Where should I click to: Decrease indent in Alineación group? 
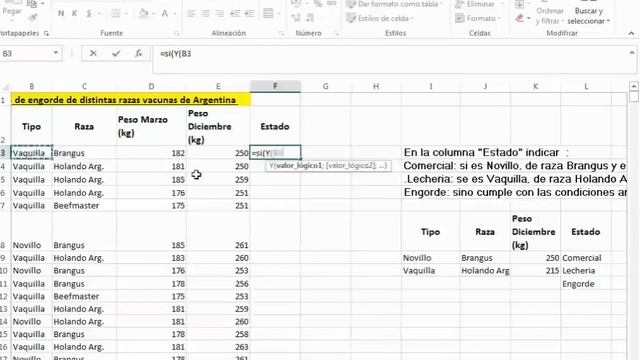pyautogui.click(x=235, y=13)
